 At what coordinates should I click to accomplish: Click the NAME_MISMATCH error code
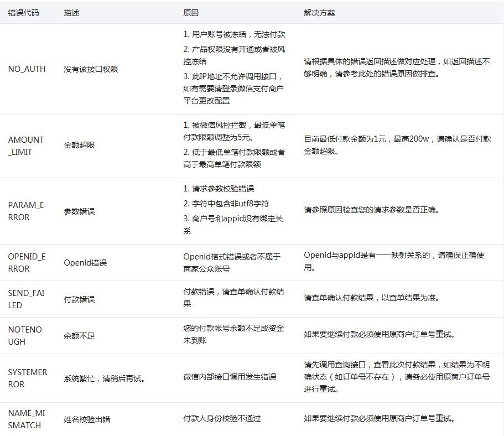click(26, 419)
